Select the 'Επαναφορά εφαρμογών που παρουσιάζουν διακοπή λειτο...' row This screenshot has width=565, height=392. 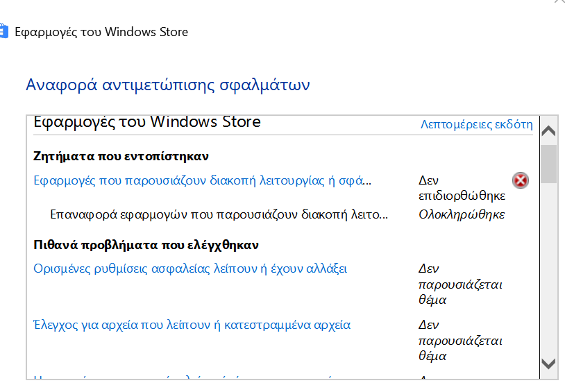[219, 215]
